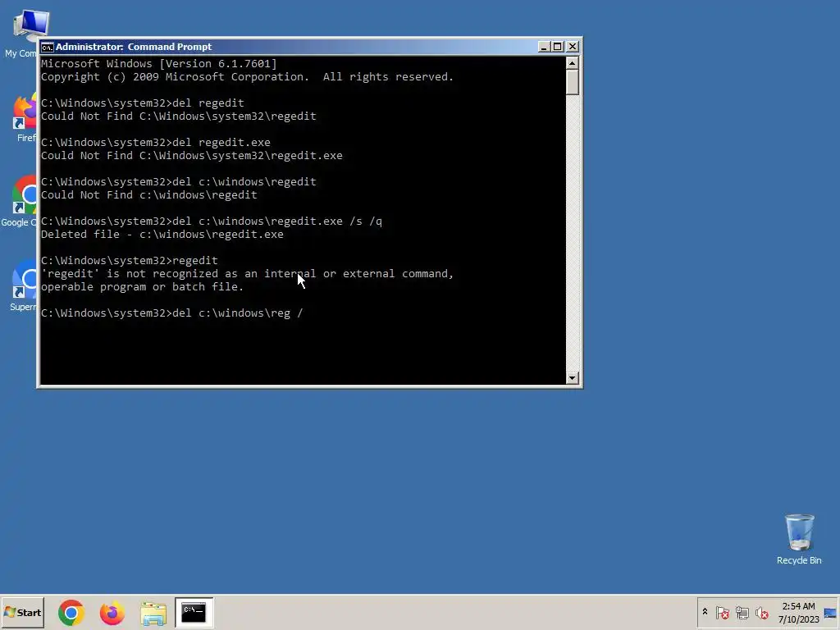Open the network status tray icon
The image size is (840, 630).
click(742, 612)
